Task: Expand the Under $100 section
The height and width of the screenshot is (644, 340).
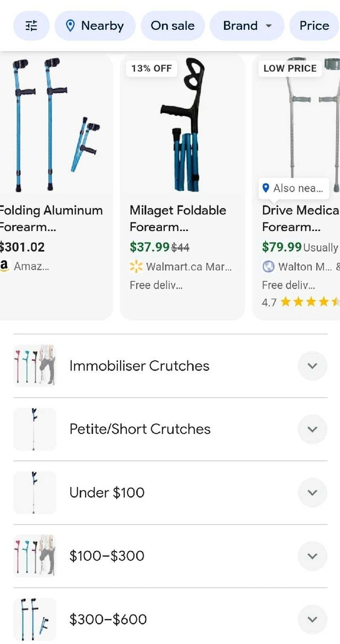Action: click(x=312, y=493)
